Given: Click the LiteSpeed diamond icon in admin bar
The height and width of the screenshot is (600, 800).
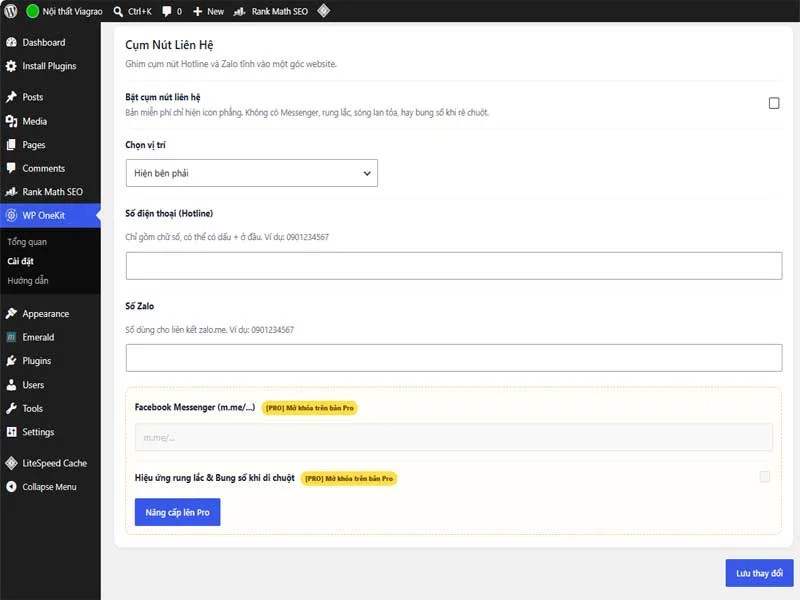Looking at the screenshot, I should [323, 11].
